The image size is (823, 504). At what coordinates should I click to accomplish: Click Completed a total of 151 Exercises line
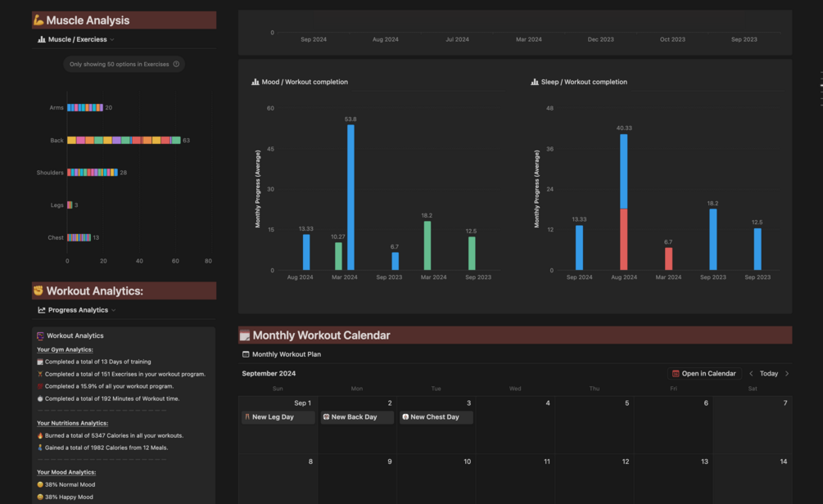tap(125, 374)
